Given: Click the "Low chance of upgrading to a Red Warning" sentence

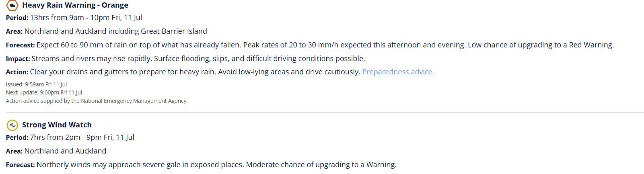Looking at the screenshot, I should coord(540,45).
